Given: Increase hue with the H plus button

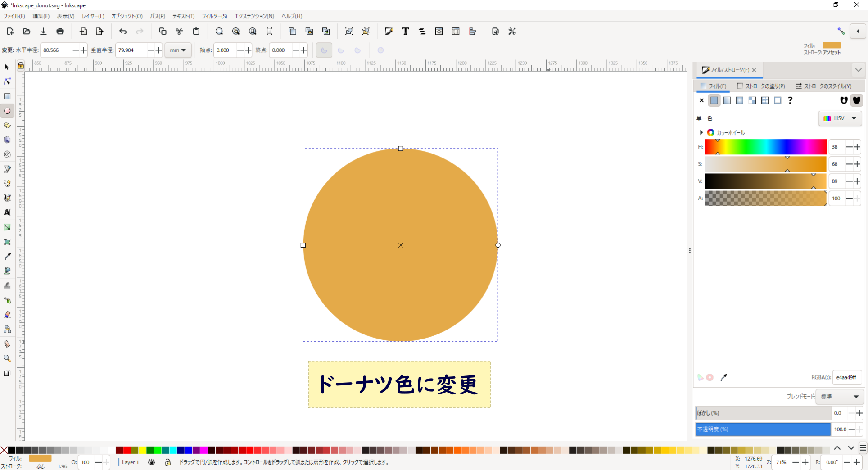Looking at the screenshot, I should (x=857, y=147).
